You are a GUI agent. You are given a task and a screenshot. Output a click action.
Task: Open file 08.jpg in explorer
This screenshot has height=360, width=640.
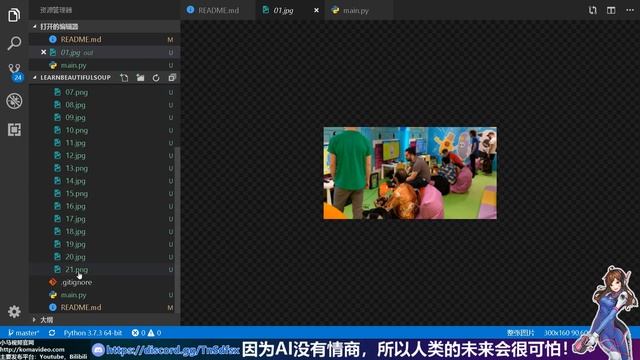(x=102, y=105)
